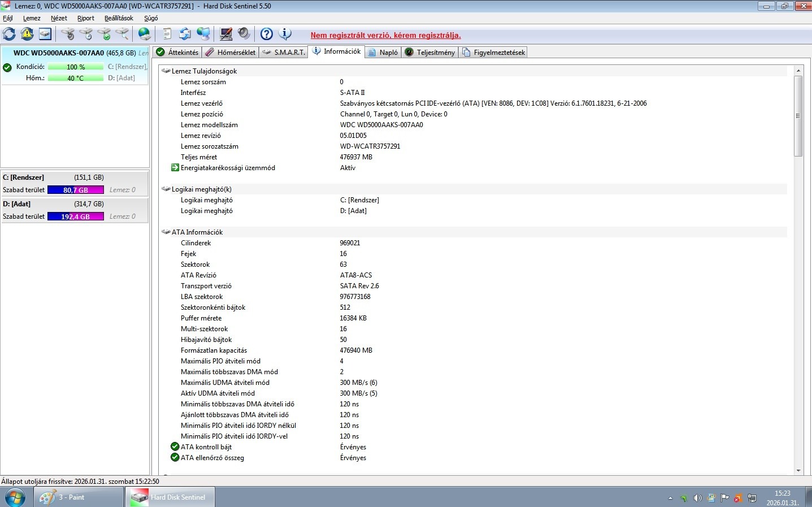This screenshot has width=812, height=507.
Task: Select the Információk tab
Action: coord(336,51)
